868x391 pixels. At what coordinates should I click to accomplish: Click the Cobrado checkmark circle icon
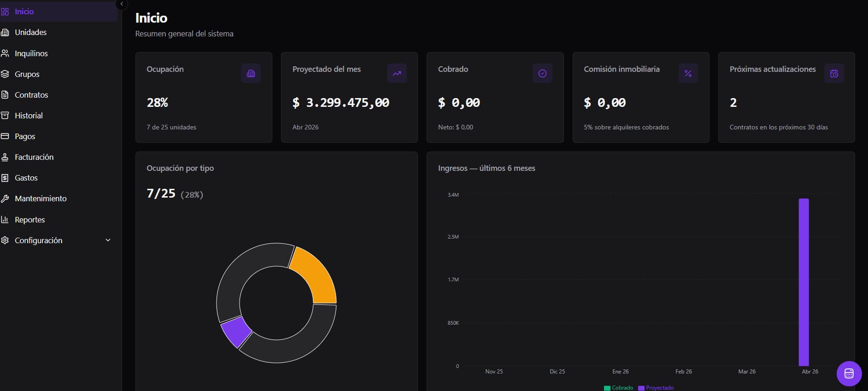[542, 73]
